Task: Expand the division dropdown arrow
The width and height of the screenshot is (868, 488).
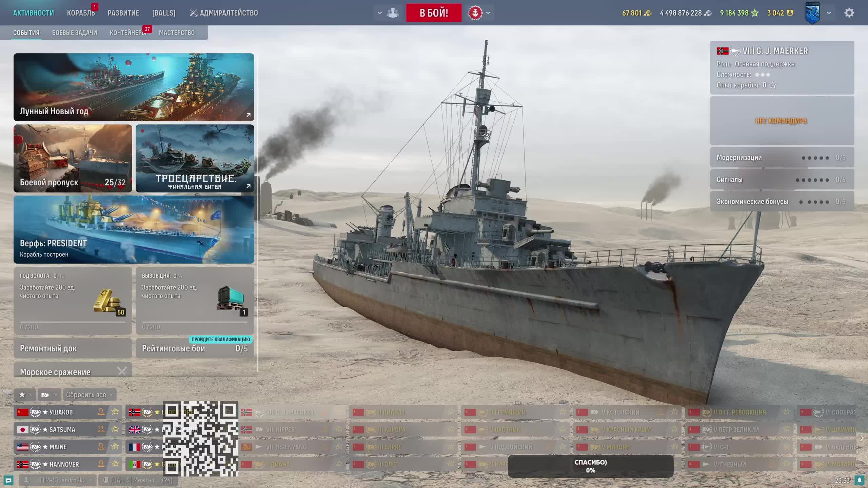Action: coord(379,13)
